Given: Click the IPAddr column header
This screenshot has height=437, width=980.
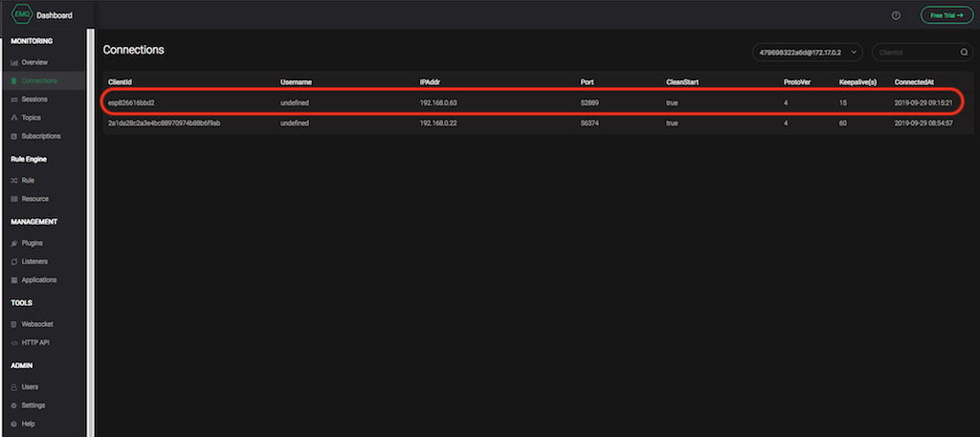Looking at the screenshot, I should point(431,82).
